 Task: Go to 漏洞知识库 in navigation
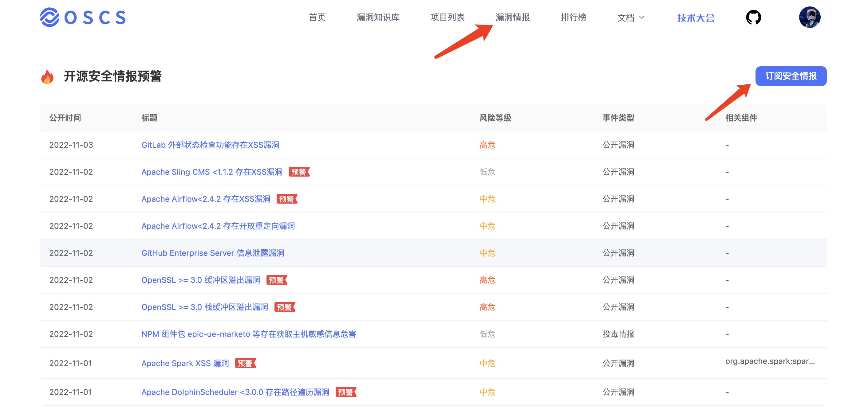click(378, 17)
